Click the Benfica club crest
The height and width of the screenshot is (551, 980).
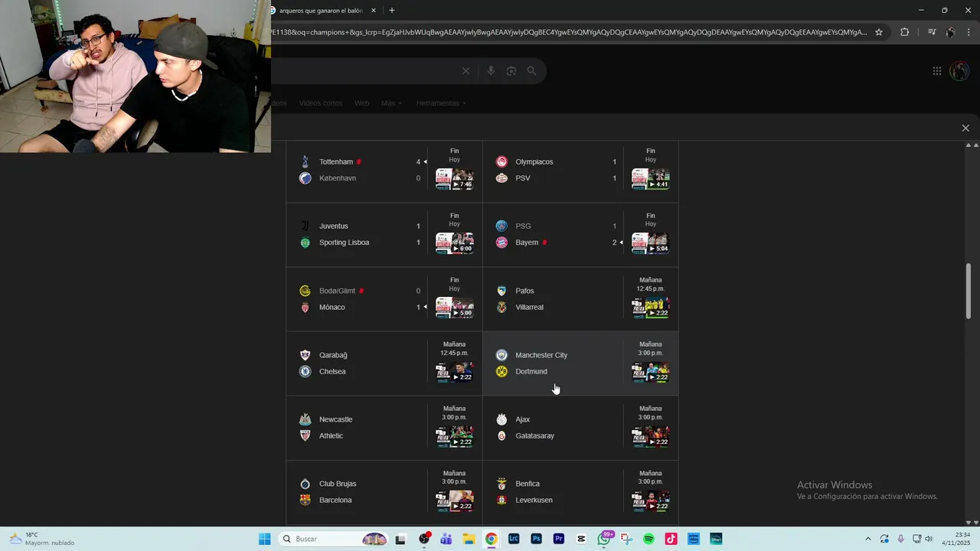(x=501, y=484)
